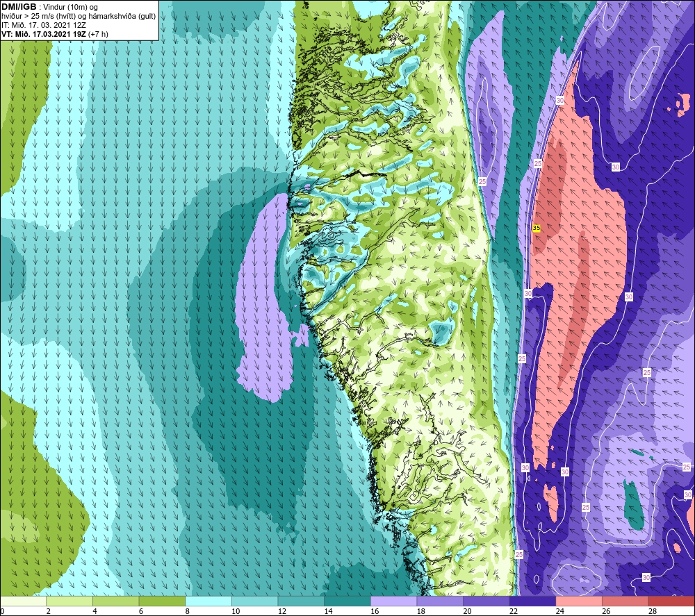Click the 20 value on the color scale

pos(467,611)
